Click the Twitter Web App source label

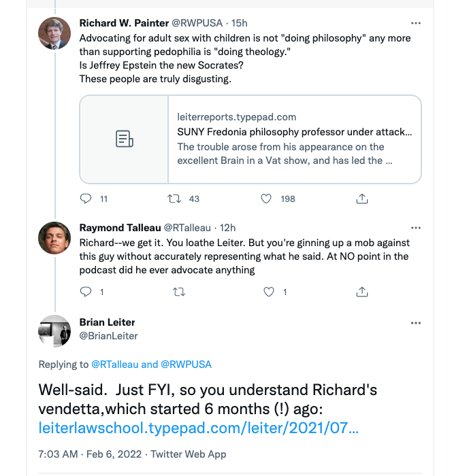coord(189,454)
